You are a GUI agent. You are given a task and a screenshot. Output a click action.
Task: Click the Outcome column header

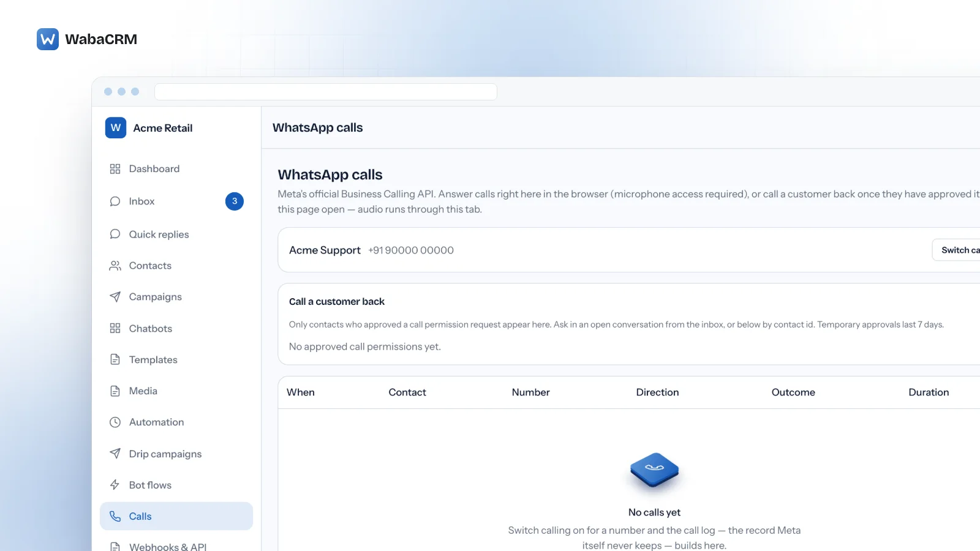pos(793,392)
